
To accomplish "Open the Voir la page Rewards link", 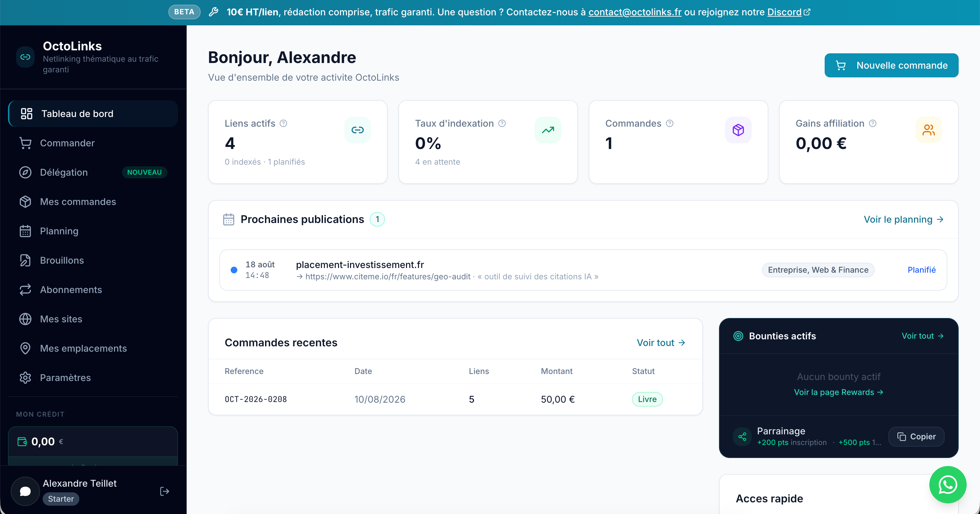I will (838, 392).
